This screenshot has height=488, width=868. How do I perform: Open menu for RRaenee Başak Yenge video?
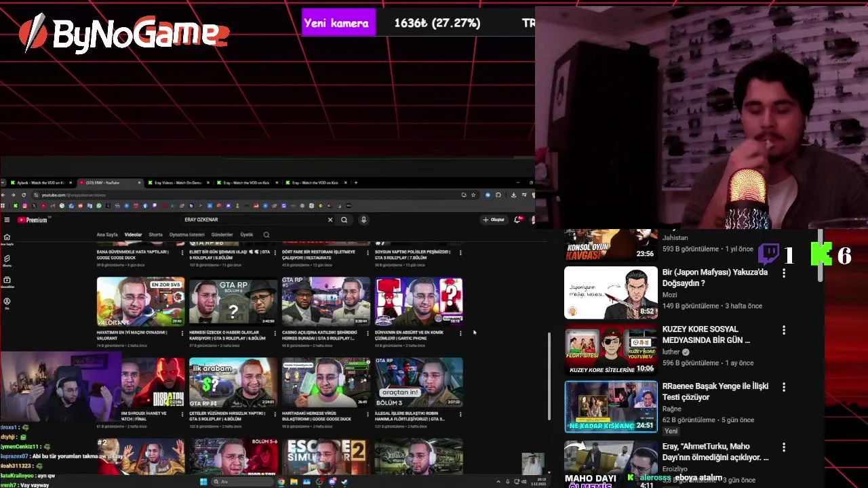(x=784, y=387)
